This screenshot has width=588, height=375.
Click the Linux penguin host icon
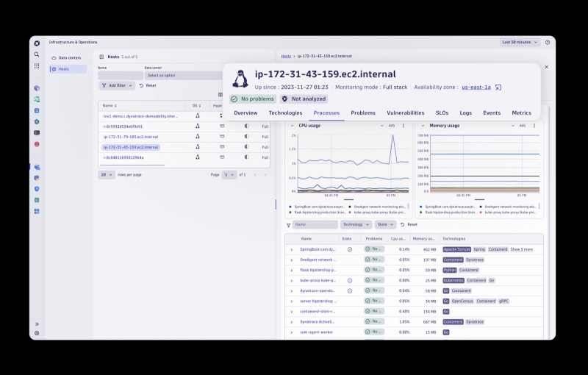(240, 79)
